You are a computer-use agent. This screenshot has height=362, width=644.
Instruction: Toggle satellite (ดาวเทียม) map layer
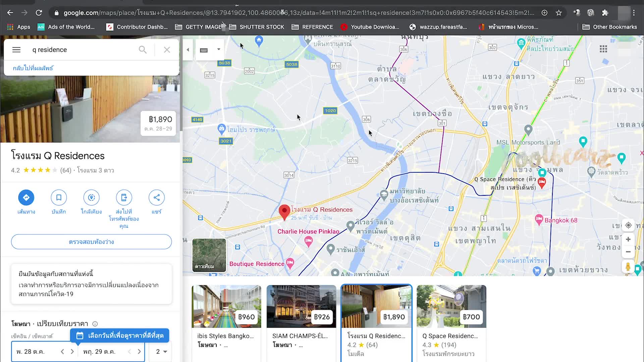pos(209,255)
